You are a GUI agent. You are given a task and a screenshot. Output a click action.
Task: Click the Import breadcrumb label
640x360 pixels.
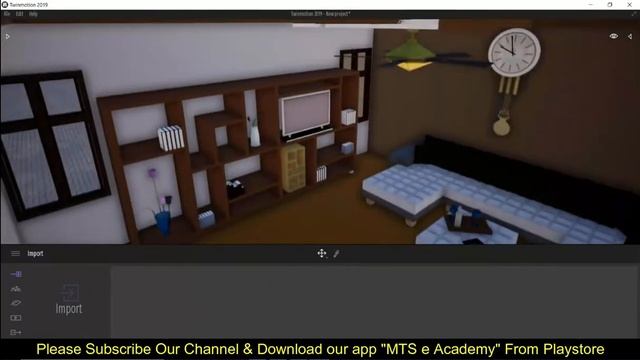(x=35, y=253)
